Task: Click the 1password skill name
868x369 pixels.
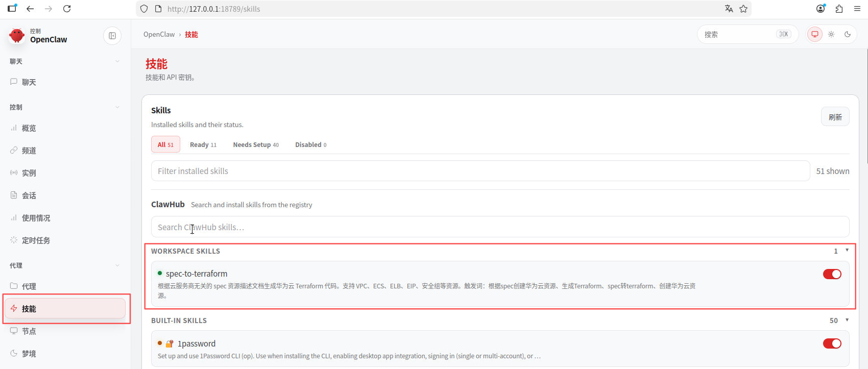Action: click(197, 343)
